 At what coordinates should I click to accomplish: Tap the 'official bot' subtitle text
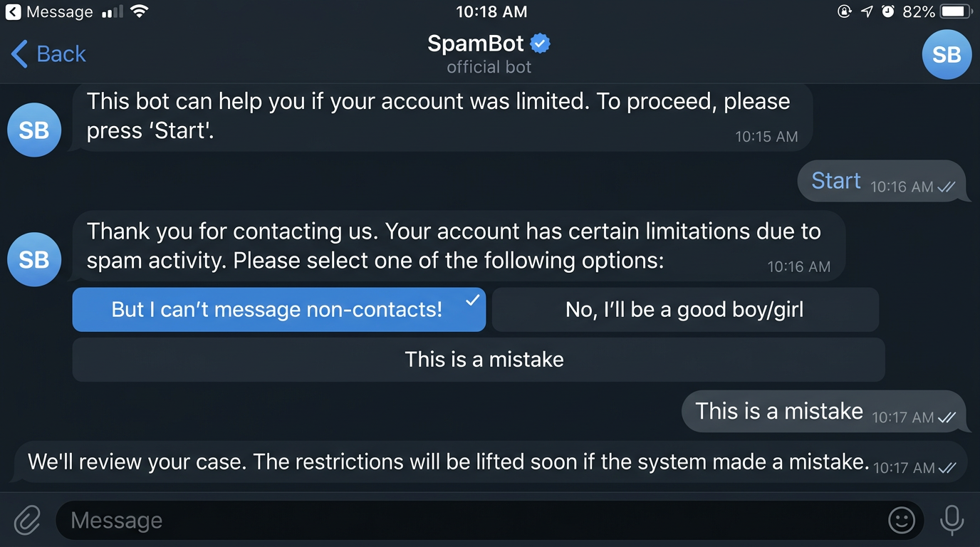point(489,68)
